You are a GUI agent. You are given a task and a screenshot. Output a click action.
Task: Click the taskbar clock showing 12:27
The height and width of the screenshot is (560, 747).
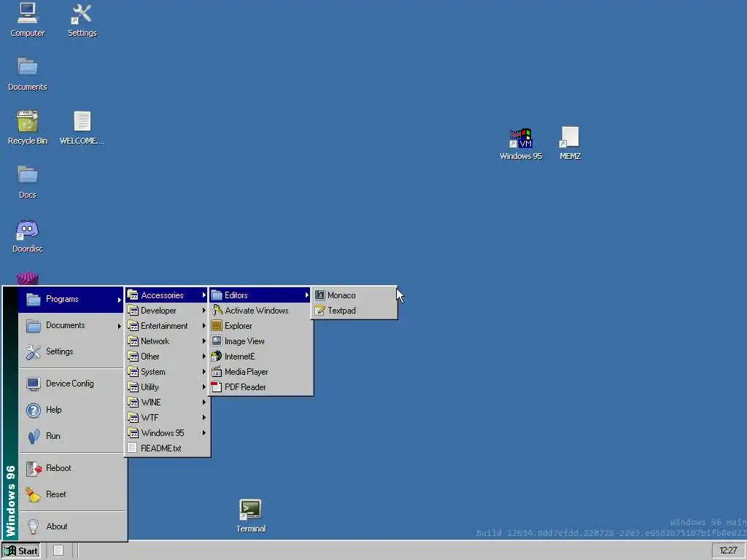click(728, 551)
